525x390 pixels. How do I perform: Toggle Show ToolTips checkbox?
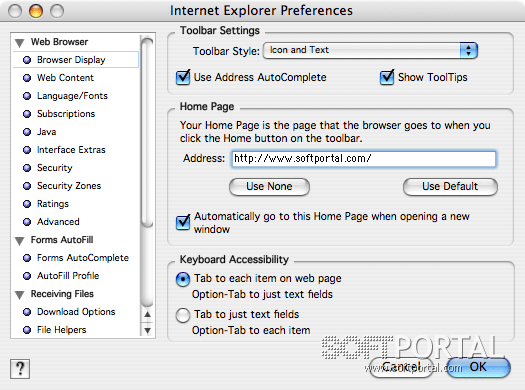click(387, 77)
